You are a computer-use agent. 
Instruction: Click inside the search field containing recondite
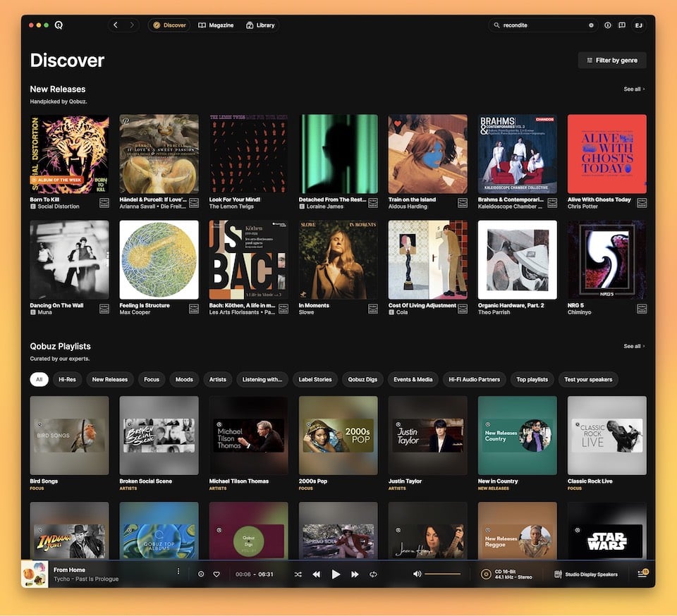point(543,25)
